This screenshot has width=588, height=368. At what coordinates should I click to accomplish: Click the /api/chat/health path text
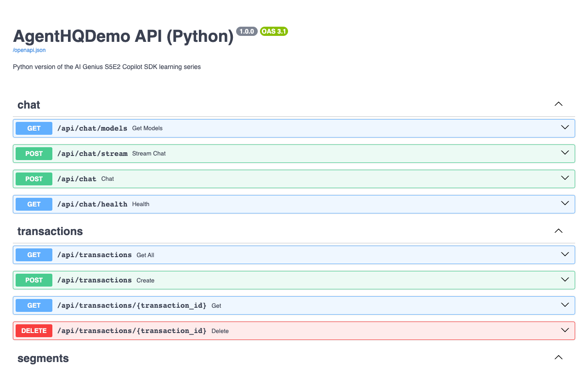point(92,204)
